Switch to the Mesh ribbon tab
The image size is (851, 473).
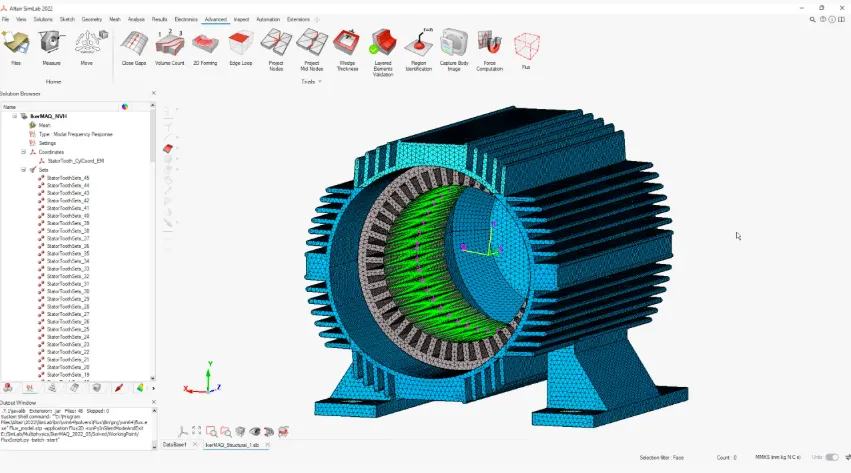click(x=115, y=20)
